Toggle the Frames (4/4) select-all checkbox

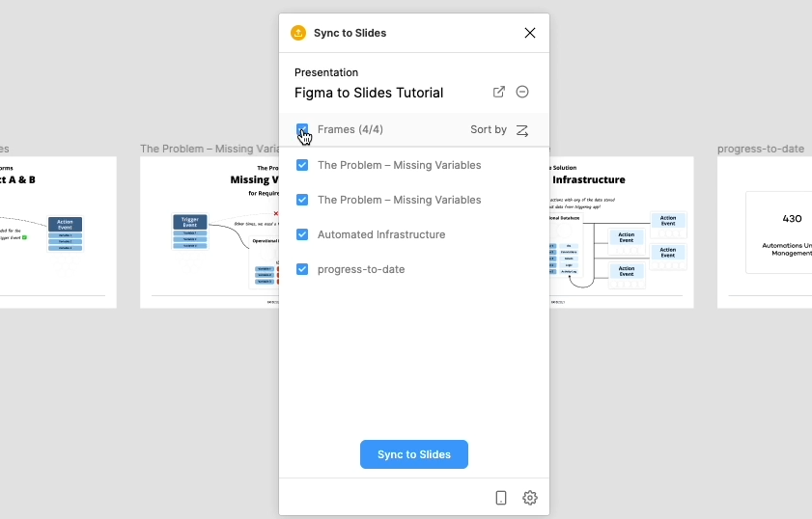pos(302,129)
